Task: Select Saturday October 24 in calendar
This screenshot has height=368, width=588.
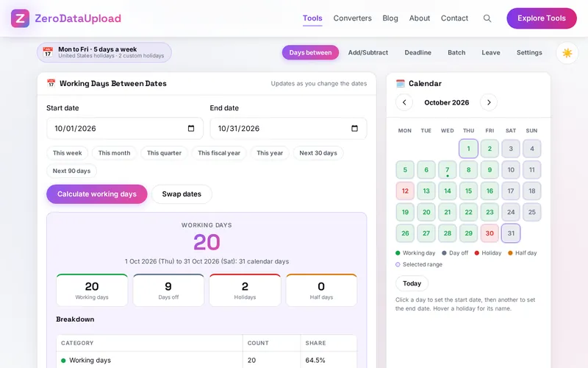Action: 511,212
